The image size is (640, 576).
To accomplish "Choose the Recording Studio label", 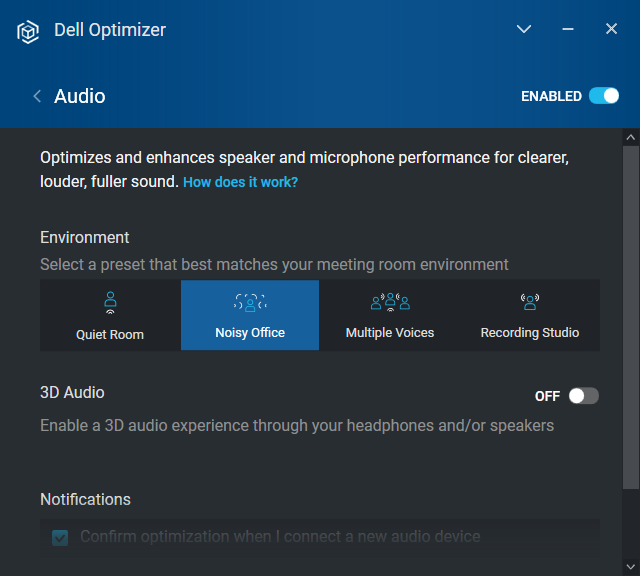I will (x=530, y=332).
